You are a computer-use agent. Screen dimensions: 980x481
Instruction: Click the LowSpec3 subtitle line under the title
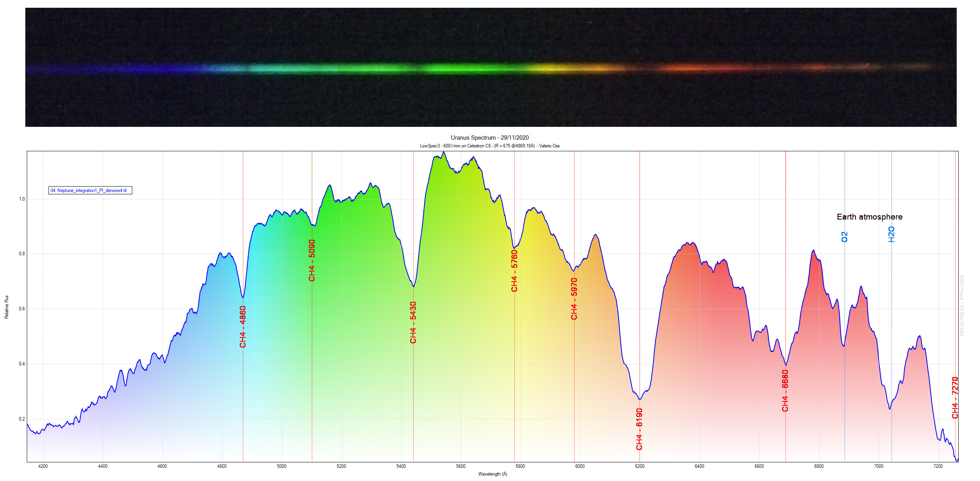coord(490,146)
